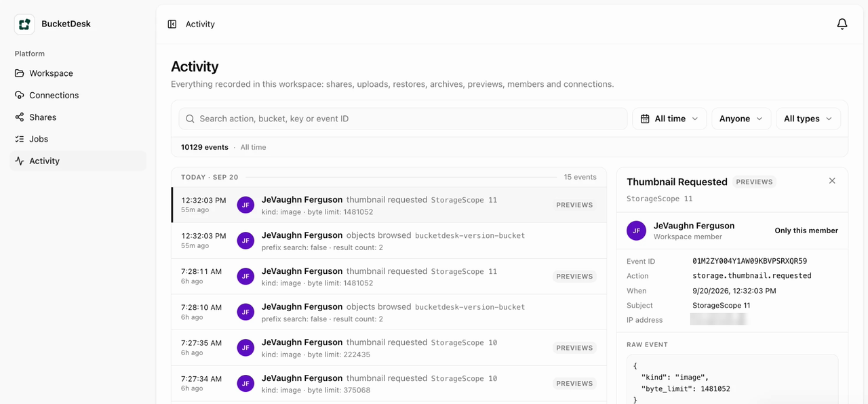
Task: Click the RAW EVENT section label
Action: point(647,344)
